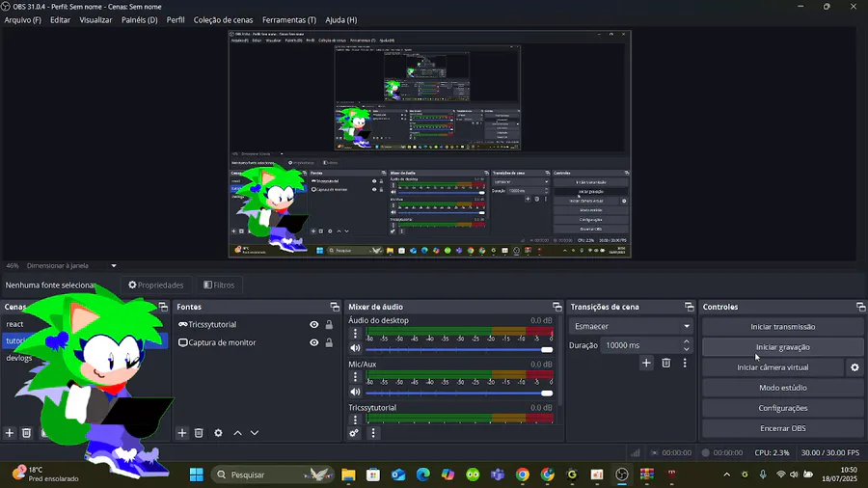This screenshot has width=868, height=488.
Task: Hide the Tricssytutorial source with eye icon
Action: [313, 325]
